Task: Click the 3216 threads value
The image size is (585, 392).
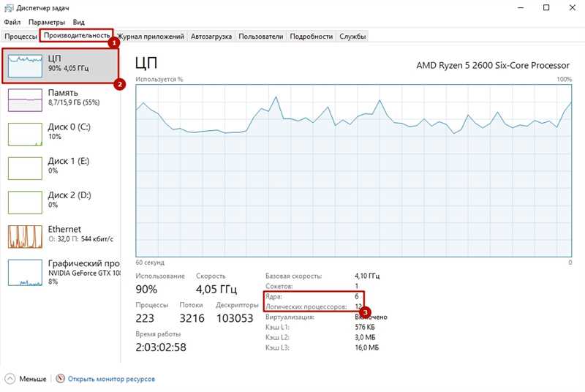Action: point(192,318)
